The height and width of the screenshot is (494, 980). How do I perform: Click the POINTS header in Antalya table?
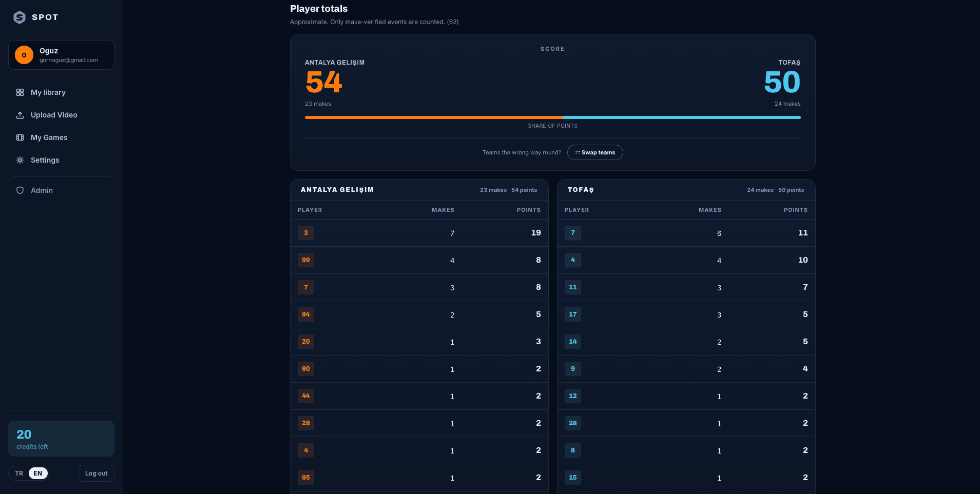529,210
